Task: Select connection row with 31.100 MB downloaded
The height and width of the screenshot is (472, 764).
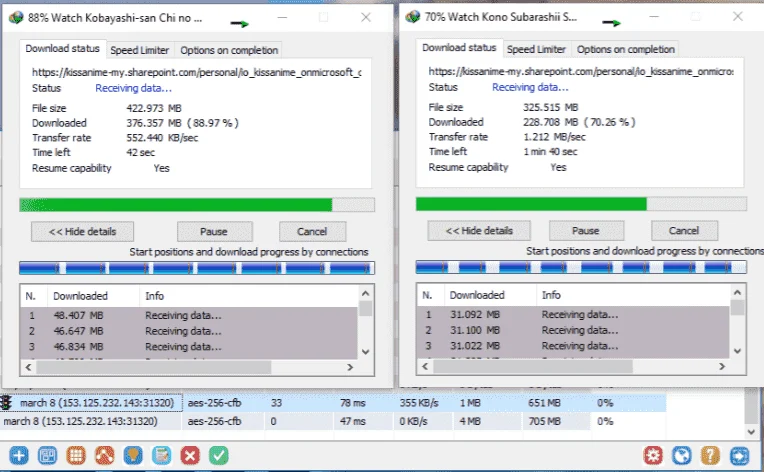Action: [x=573, y=330]
